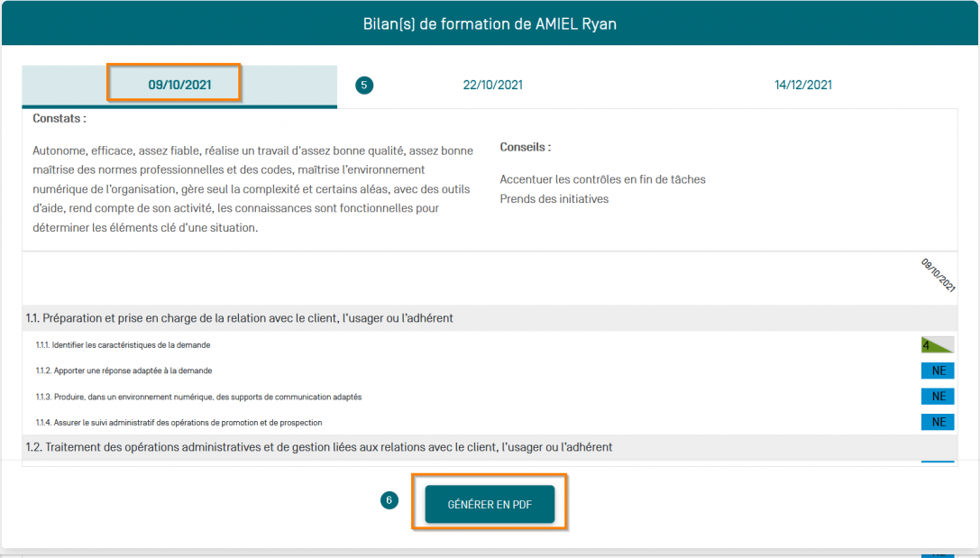Click the vertical scrollbar on the right edge
Viewport: 980px width, 558px height.
coord(975,270)
